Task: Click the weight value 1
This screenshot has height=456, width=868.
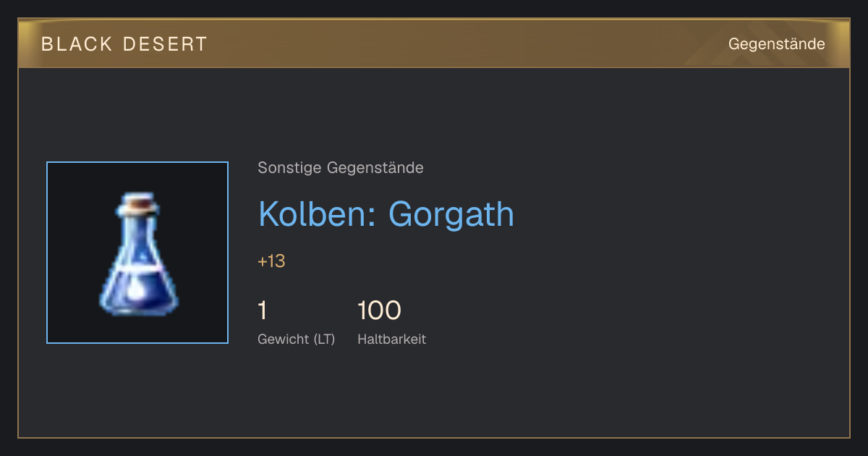Action: (263, 311)
